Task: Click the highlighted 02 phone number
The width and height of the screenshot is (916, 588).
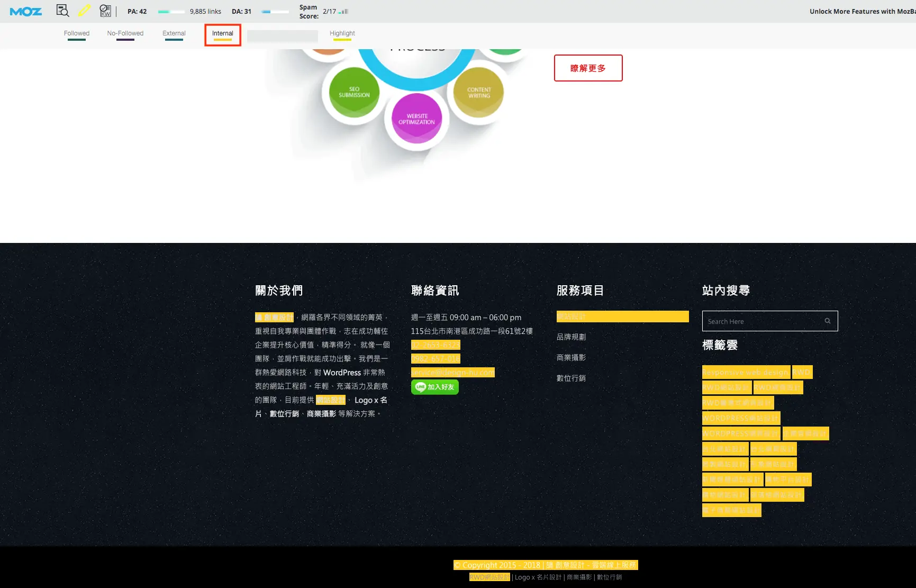Action: click(x=436, y=345)
